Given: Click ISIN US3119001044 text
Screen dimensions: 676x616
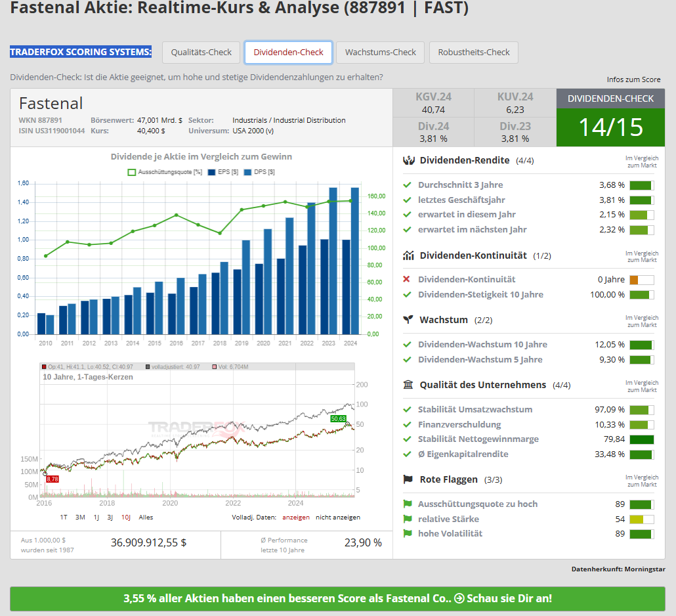Looking at the screenshot, I should pos(52,131).
